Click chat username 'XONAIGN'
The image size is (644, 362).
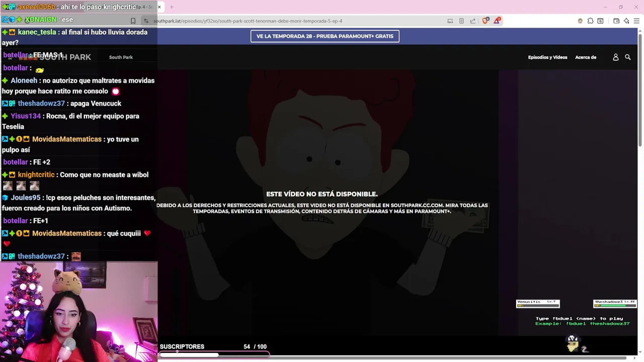pyautogui.click(x=40, y=20)
